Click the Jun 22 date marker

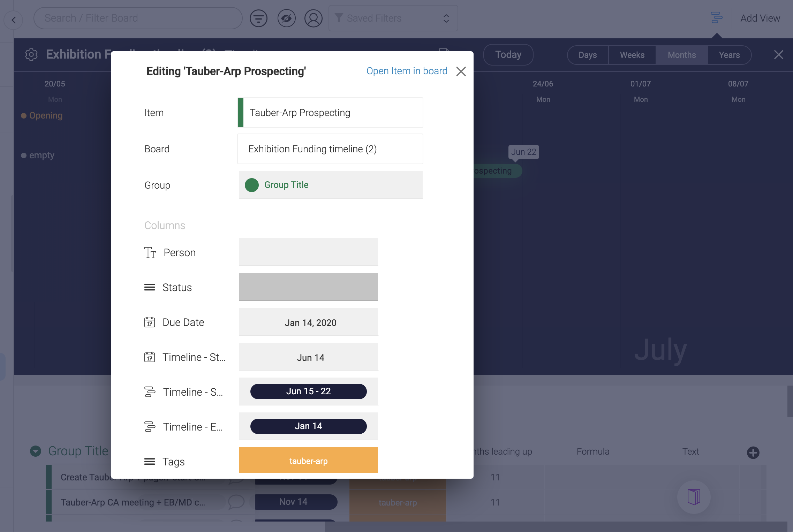(x=523, y=152)
